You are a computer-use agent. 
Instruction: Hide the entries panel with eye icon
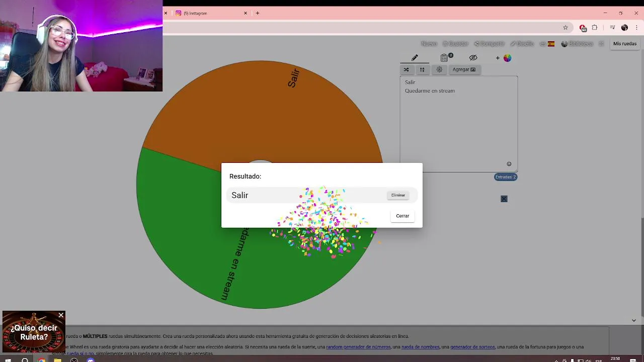[x=473, y=58]
